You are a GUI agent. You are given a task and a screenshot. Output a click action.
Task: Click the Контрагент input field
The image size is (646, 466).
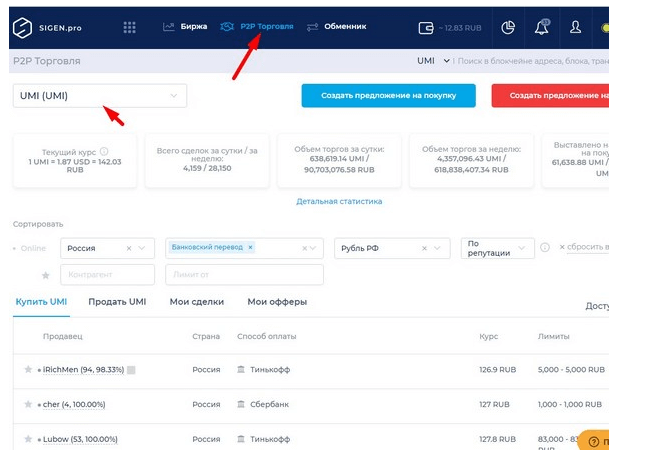pos(107,274)
